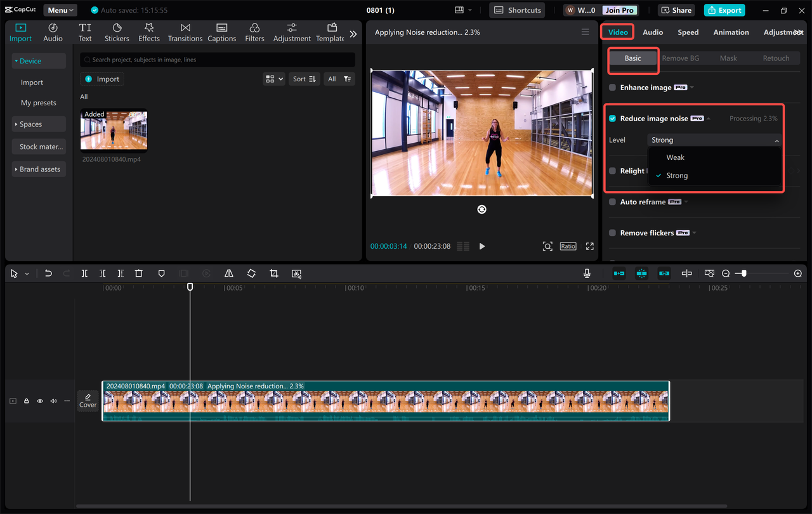This screenshot has height=514, width=812.
Task: Click the Export button
Action: pos(724,10)
